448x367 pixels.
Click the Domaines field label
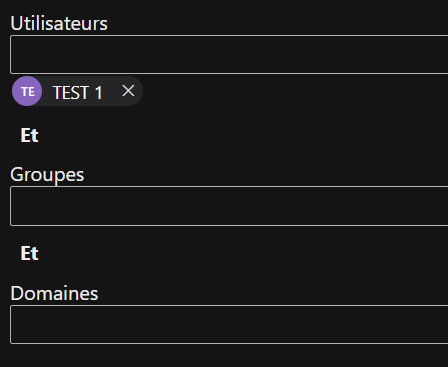click(54, 294)
